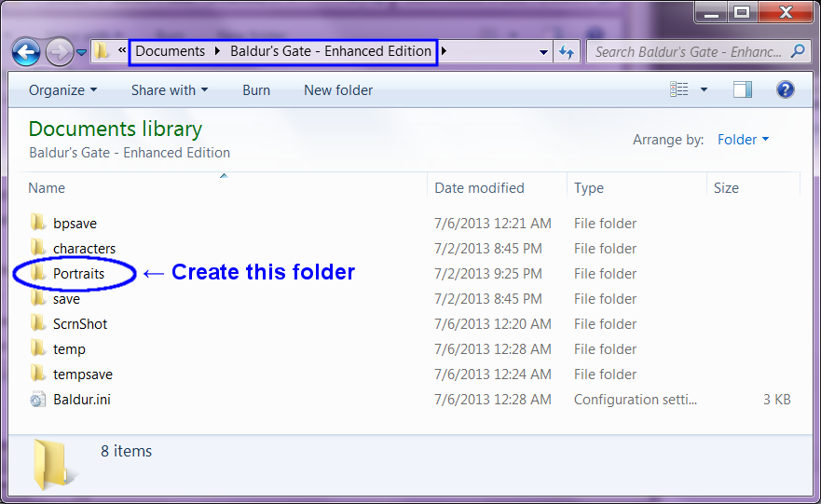Click the date 7/6/2013 12:20 AM
This screenshot has width=821, height=504.
coord(493,324)
